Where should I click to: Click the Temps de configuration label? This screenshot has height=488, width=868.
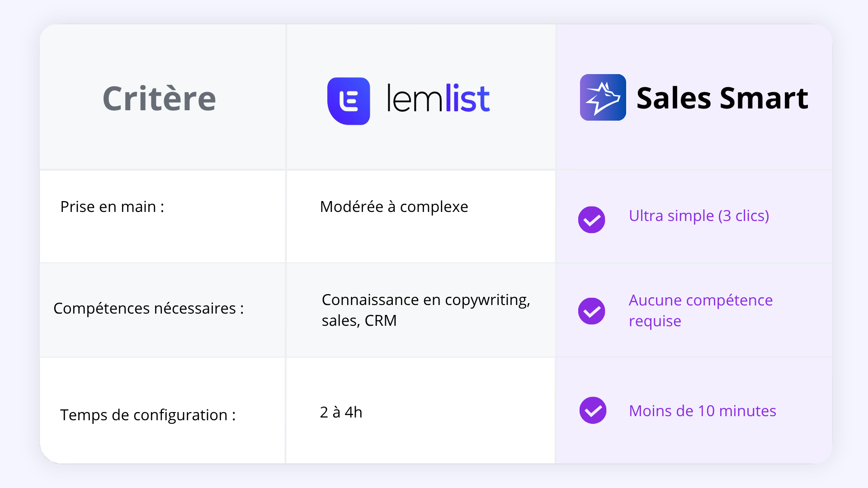[148, 415]
